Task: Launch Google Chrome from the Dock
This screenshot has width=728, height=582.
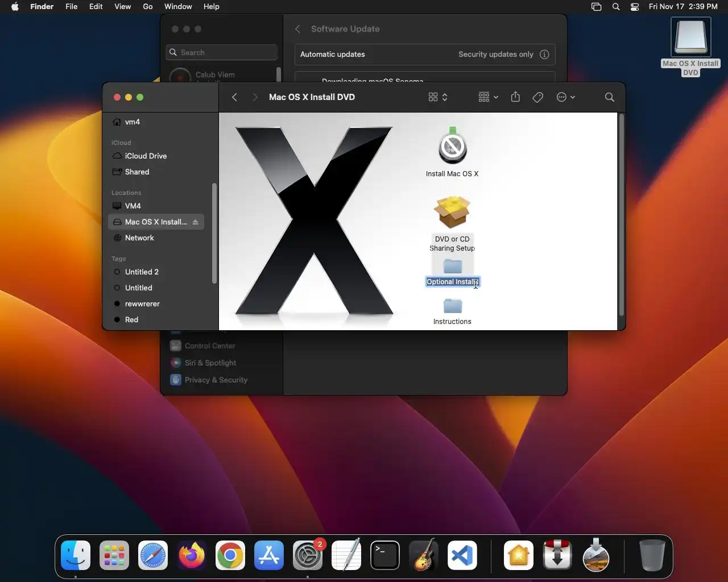Action: (230, 555)
